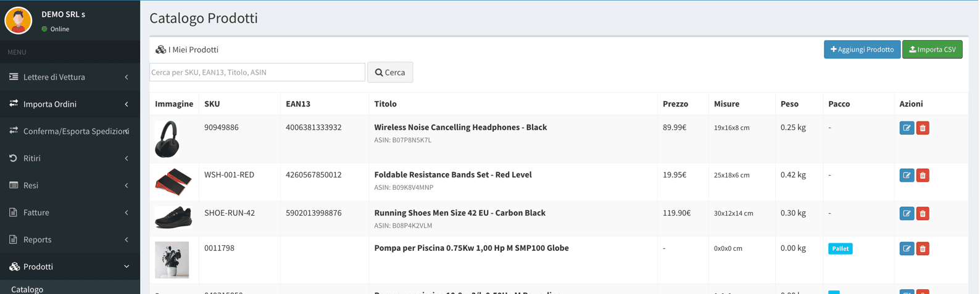Click the Lettere di Vettura list icon
Viewport: 980px width, 294px height.
tap(14, 77)
